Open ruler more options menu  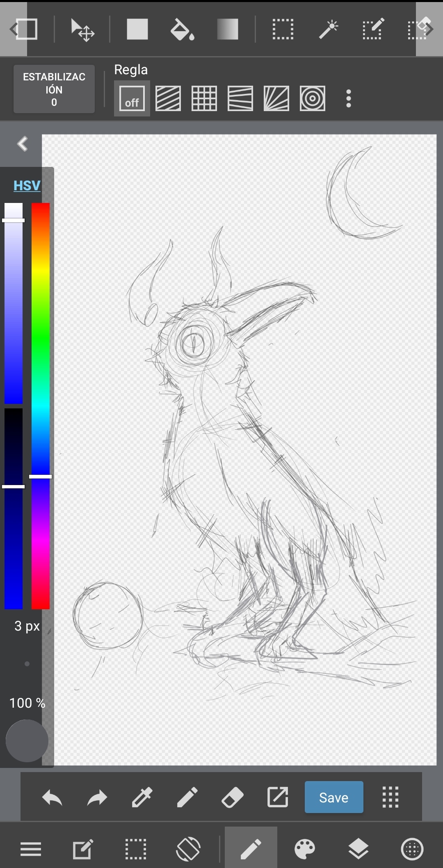[x=349, y=99]
